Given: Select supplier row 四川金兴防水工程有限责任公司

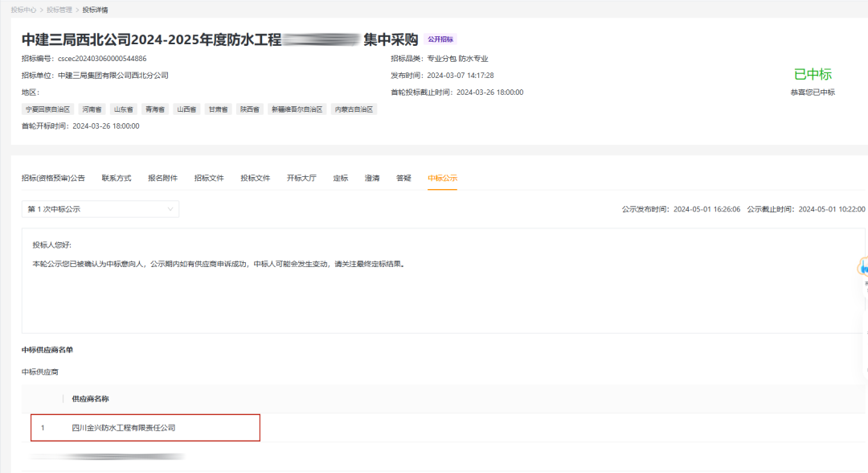Looking at the screenshot, I should point(124,428).
